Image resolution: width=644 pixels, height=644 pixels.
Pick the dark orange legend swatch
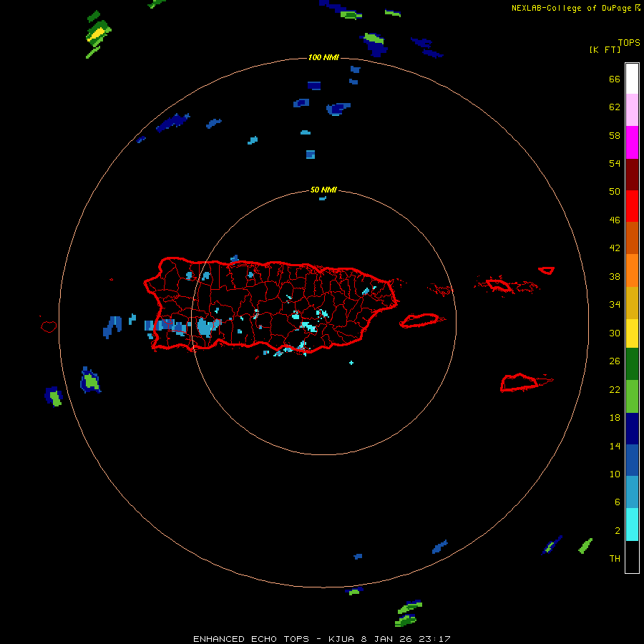tap(632, 238)
